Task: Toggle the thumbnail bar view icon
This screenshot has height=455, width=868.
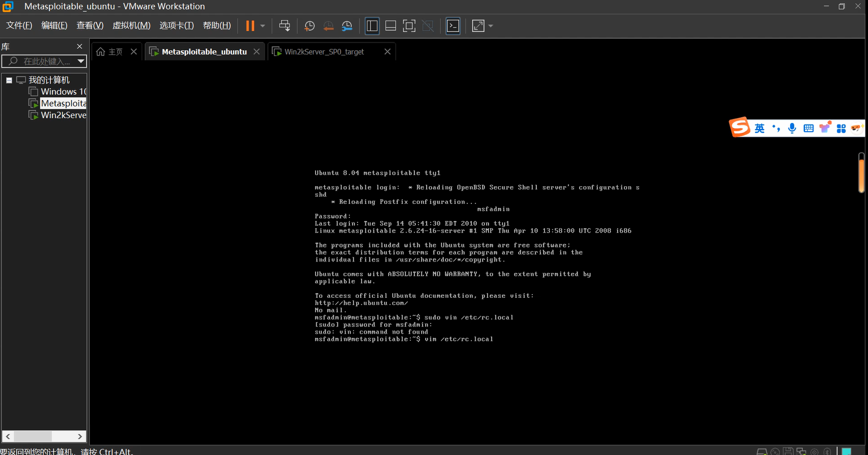Action: [391, 26]
